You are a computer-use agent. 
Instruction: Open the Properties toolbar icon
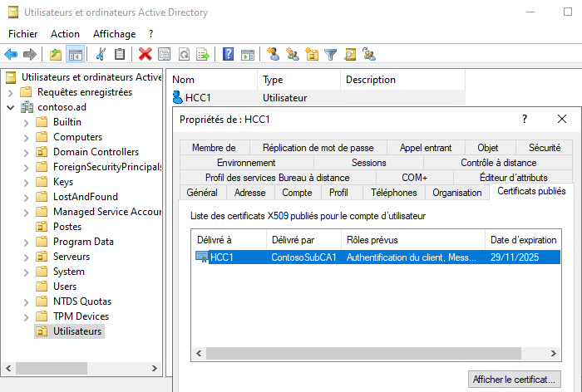[x=164, y=55]
